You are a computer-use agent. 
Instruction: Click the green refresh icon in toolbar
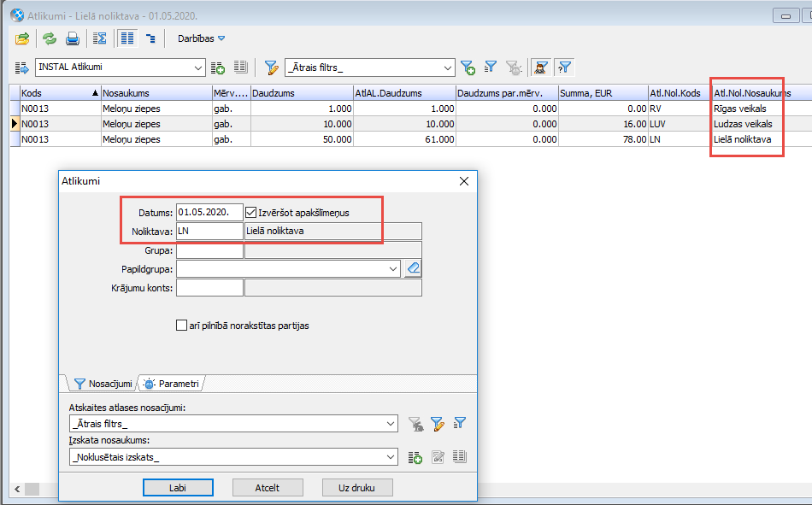pos(50,38)
